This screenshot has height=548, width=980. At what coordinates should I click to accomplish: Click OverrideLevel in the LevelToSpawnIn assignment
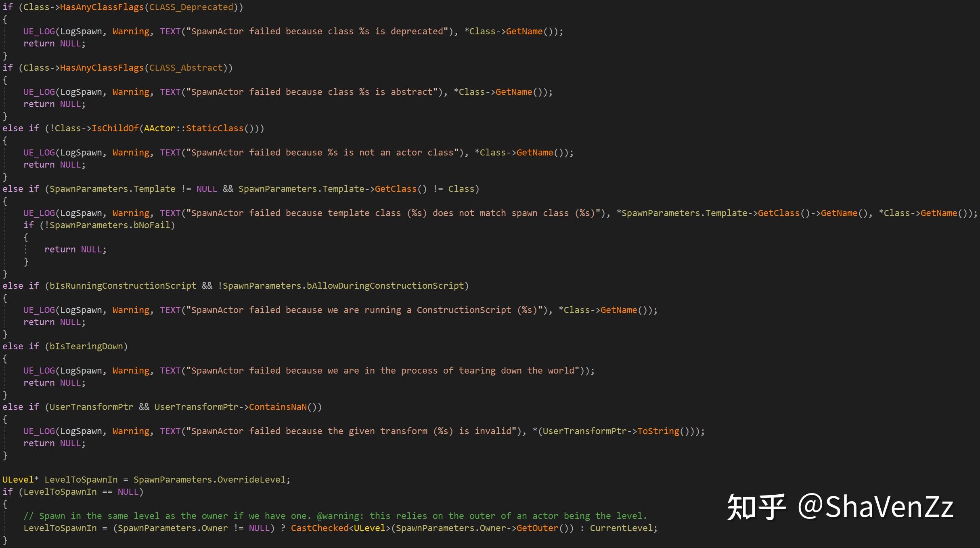pyautogui.click(x=251, y=480)
